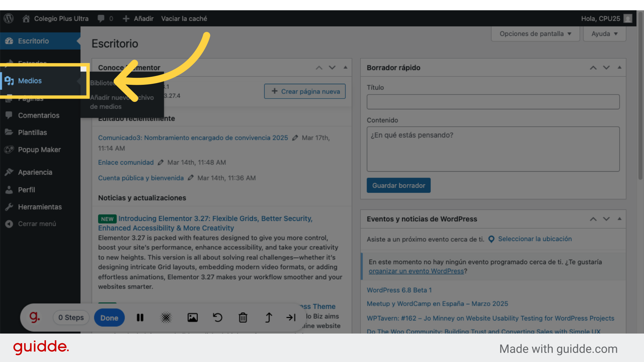This screenshot has width=644, height=362.
Task: Click the Cerrar menú collapse arrow icon
Action: click(9, 224)
